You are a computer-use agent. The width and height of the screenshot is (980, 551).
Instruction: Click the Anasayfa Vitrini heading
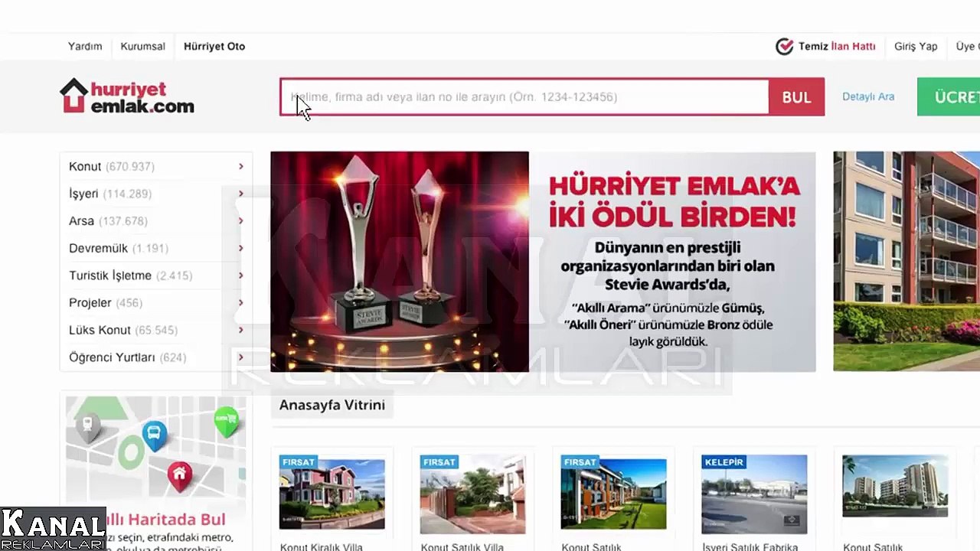coord(332,405)
